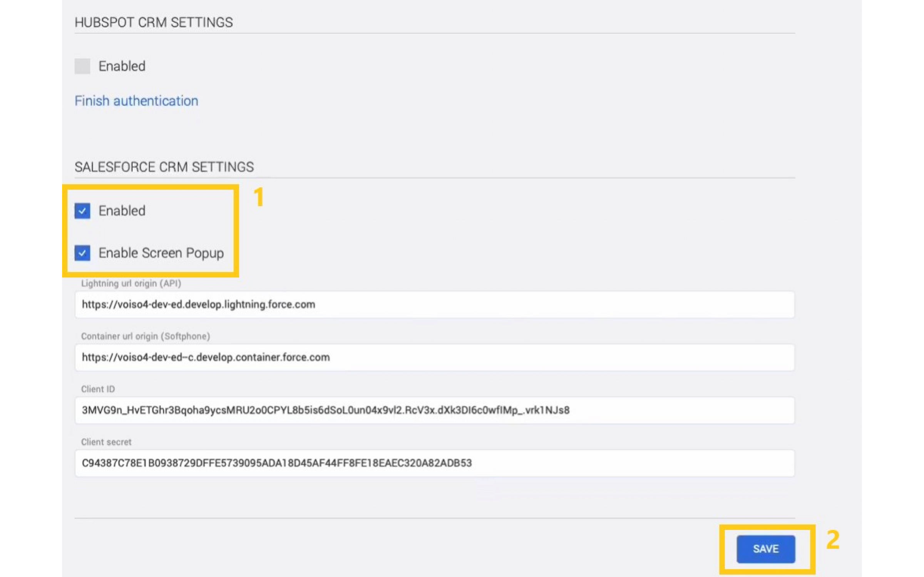Edit the Container url origin field
Image resolution: width=924 pixels, height=577 pixels.
435,357
